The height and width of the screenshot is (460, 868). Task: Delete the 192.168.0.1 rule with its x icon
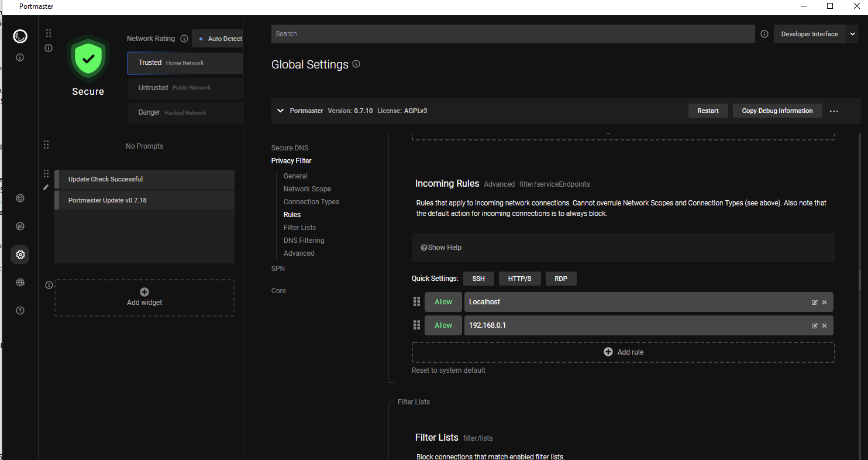pos(824,325)
